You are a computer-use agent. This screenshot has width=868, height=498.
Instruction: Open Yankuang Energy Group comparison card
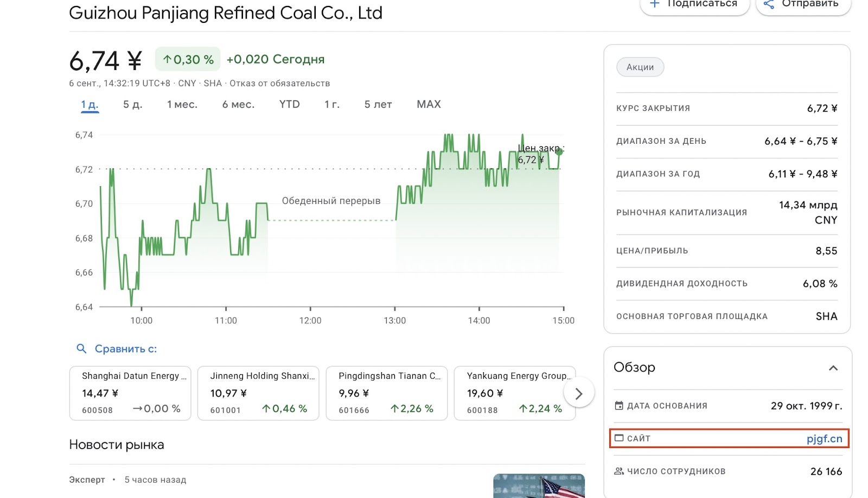pyautogui.click(x=515, y=393)
